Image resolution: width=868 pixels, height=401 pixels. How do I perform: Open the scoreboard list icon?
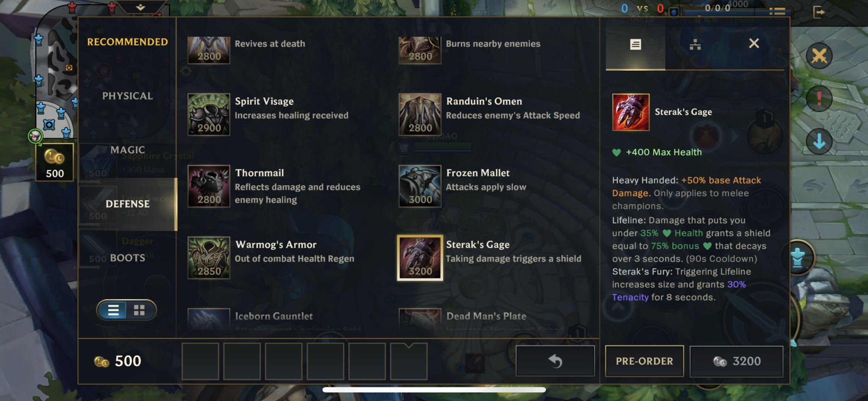[x=777, y=12]
